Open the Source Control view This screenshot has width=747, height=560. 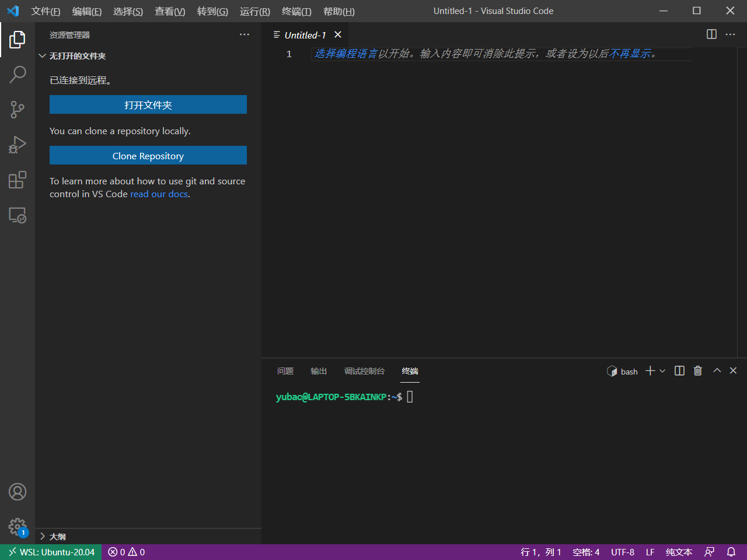18,110
